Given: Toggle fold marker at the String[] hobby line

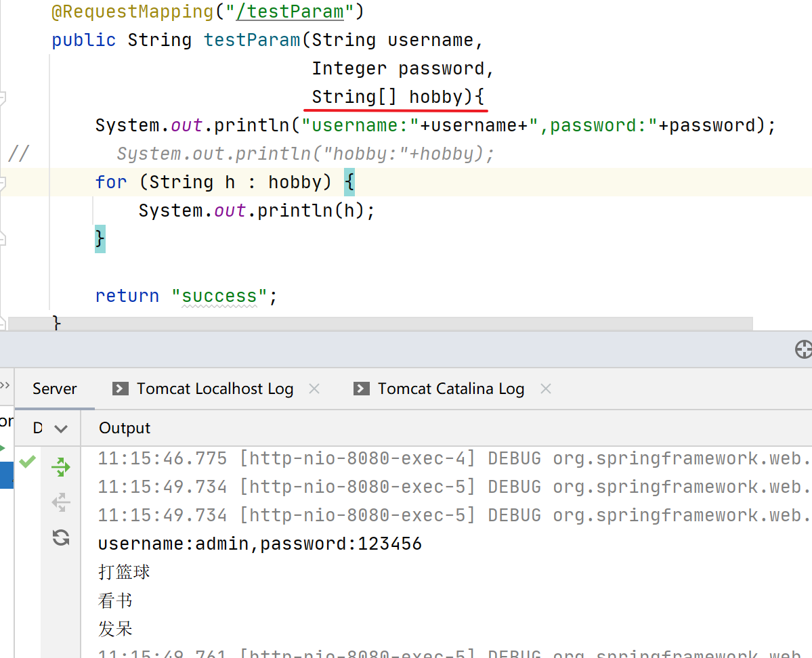Looking at the screenshot, I should pyautogui.click(x=2, y=97).
